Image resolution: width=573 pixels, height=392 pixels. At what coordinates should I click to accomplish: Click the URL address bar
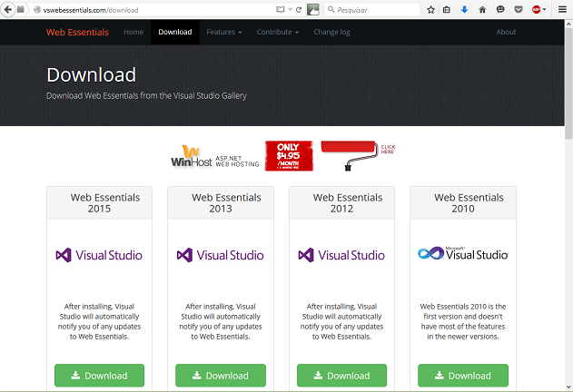pyautogui.click(x=157, y=10)
